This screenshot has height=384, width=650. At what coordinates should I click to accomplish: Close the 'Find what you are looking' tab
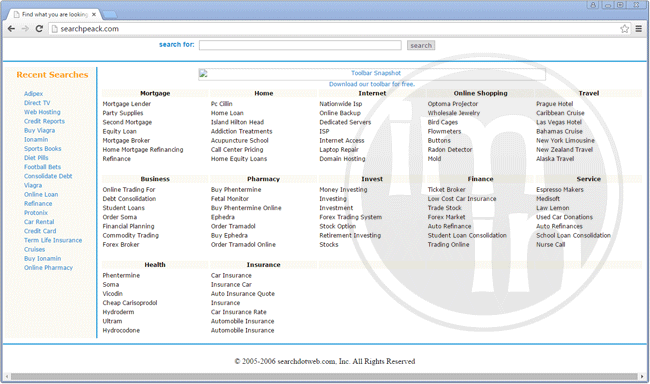pos(94,15)
